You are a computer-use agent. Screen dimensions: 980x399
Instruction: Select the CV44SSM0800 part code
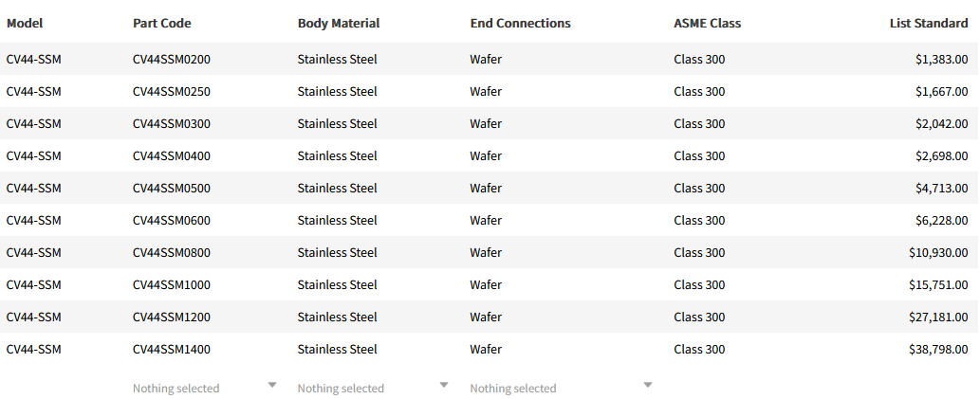(x=172, y=252)
